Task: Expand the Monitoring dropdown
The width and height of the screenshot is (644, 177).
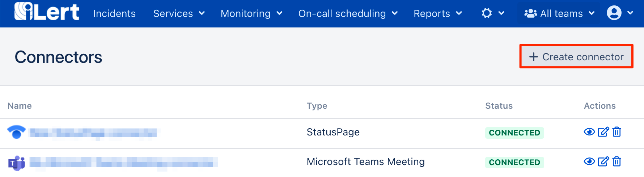Action: 251,14
